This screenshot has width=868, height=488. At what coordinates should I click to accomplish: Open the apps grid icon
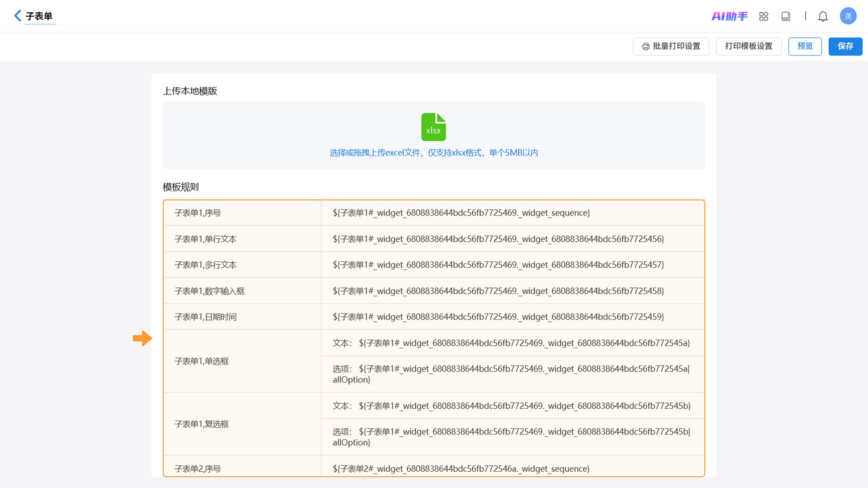[764, 16]
